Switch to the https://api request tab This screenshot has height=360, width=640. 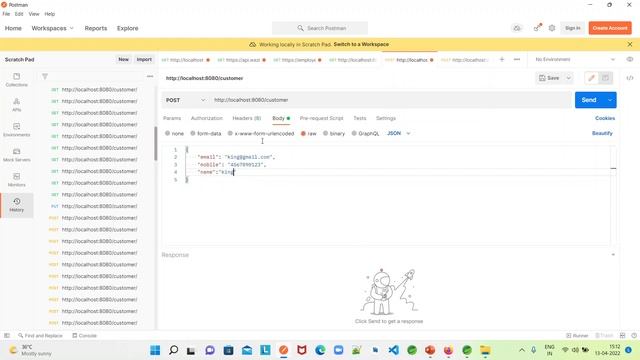241,60
